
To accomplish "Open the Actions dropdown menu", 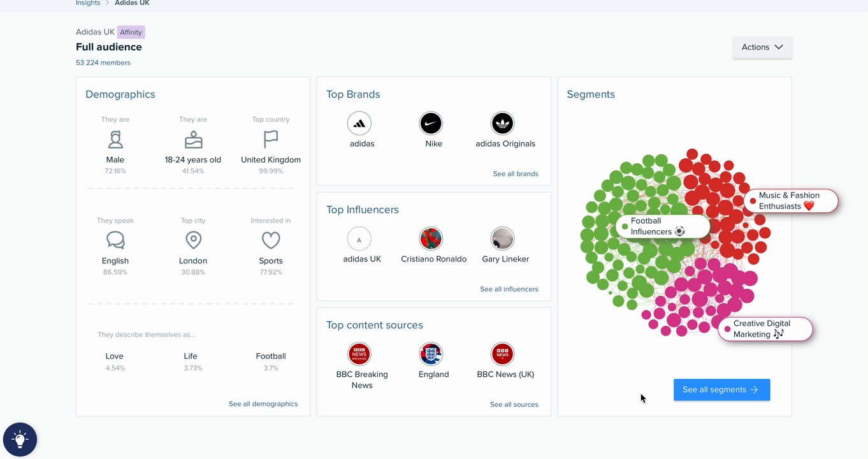I will (762, 47).
